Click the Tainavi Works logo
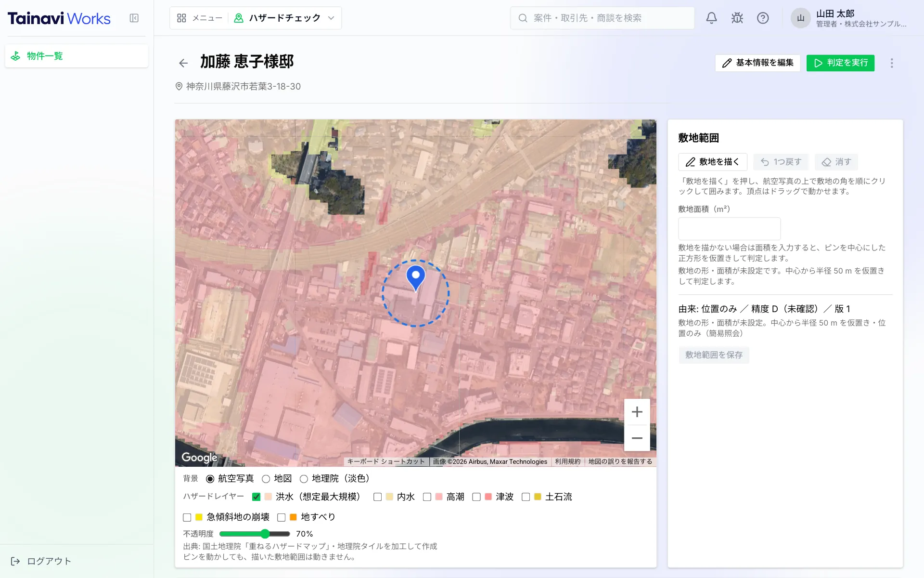 [59, 18]
